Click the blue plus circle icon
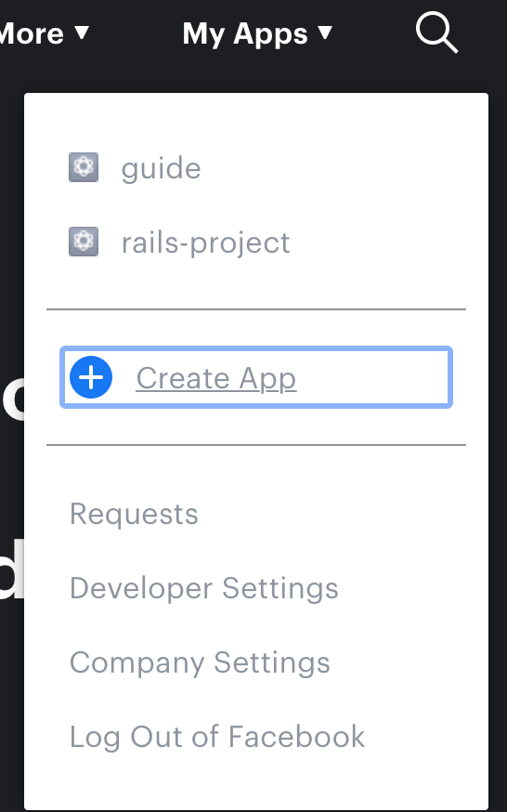This screenshot has width=507, height=812. pos(91,377)
